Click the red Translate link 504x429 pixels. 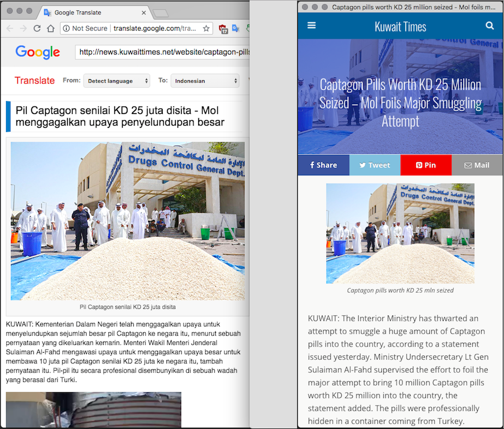pyautogui.click(x=34, y=81)
